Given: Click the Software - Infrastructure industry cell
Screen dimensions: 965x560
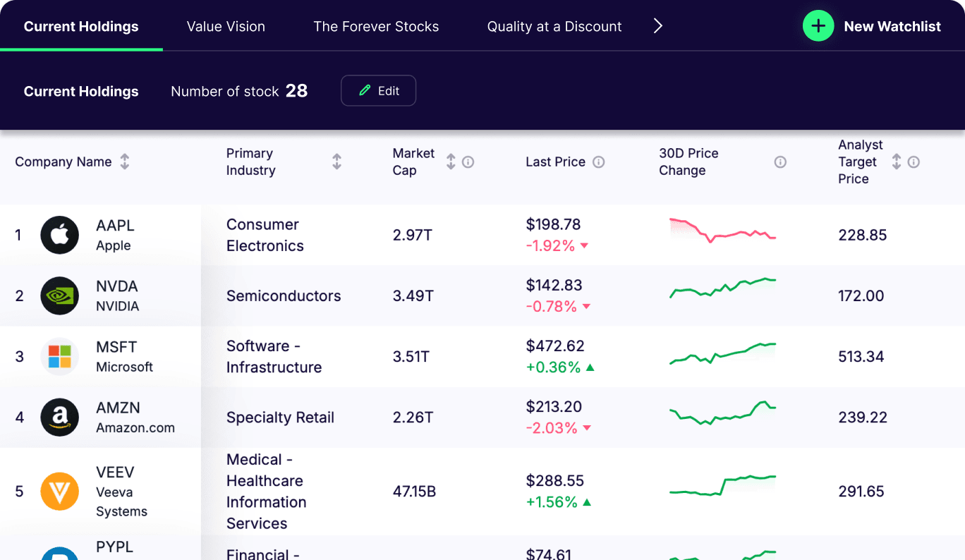Looking at the screenshot, I should [x=274, y=356].
